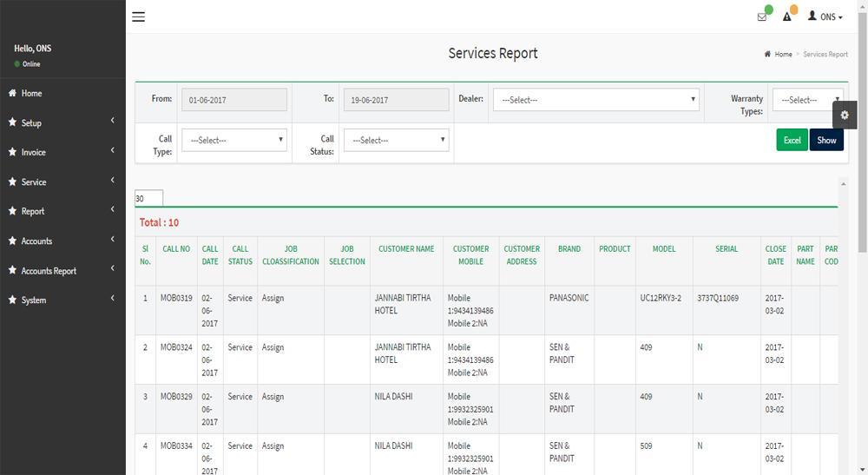Click the Hello, ONS greeting

(33, 48)
